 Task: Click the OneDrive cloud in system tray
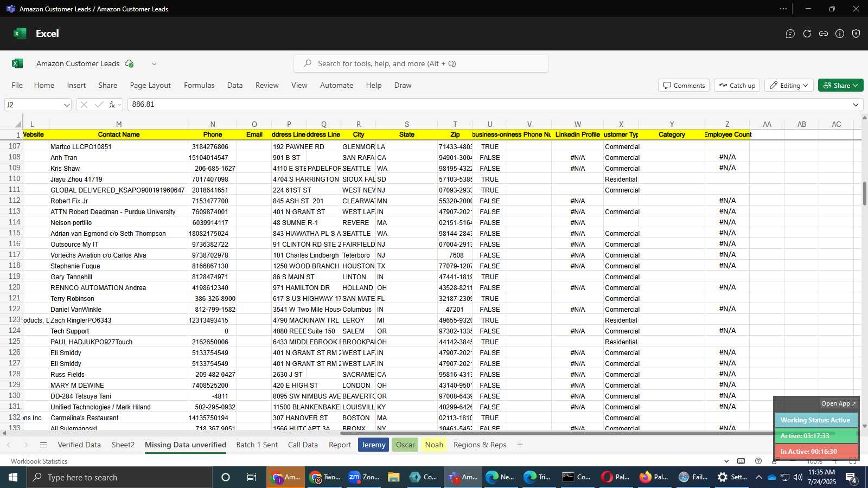771,477
